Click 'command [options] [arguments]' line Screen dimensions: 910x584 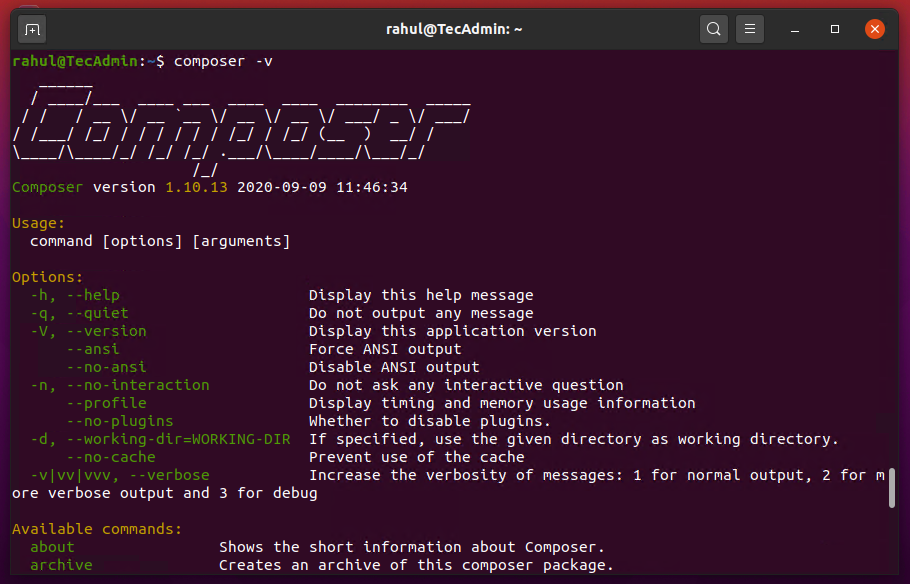[x=160, y=241]
